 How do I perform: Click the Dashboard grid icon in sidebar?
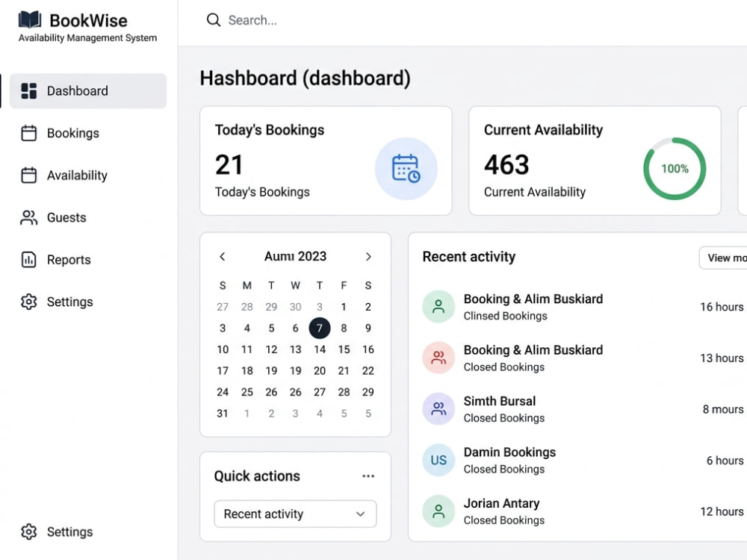(x=28, y=91)
